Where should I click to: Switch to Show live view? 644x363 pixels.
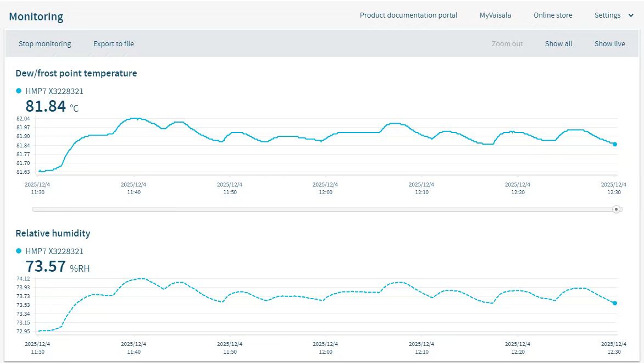[609, 44]
